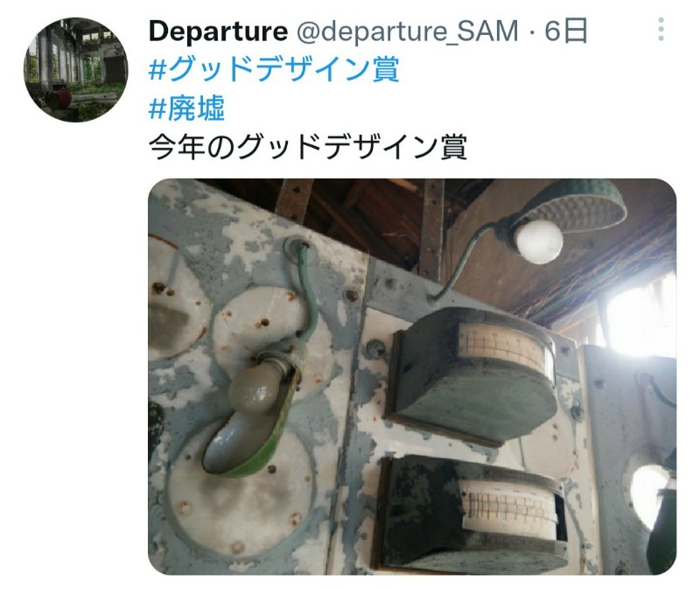Open the #グッドデザイン賞 hashtag

(274, 69)
